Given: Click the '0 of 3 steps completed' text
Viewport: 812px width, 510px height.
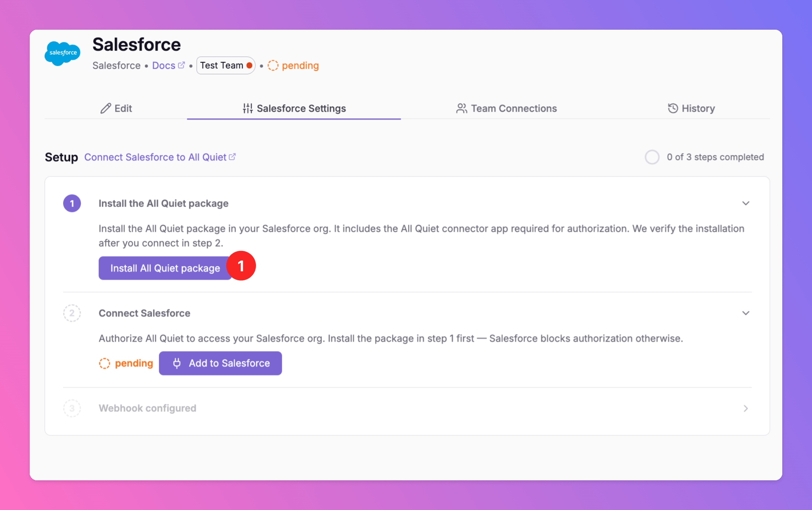Looking at the screenshot, I should click(x=715, y=157).
